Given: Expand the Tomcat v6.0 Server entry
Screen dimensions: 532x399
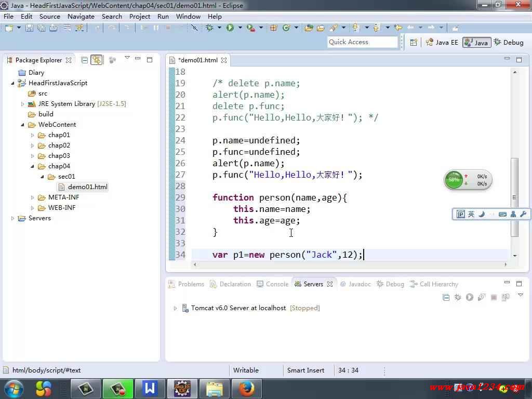Looking at the screenshot, I should click(x=175, y=308).
